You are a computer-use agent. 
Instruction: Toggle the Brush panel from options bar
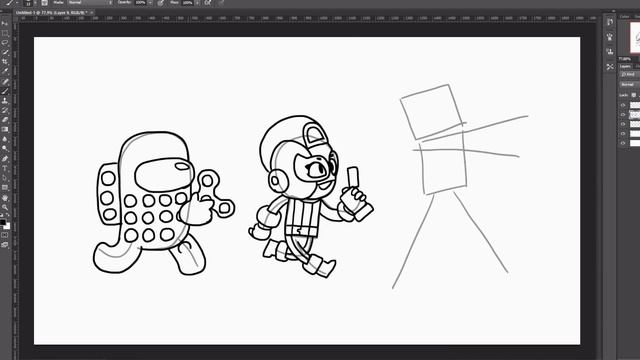click(44, 3)
